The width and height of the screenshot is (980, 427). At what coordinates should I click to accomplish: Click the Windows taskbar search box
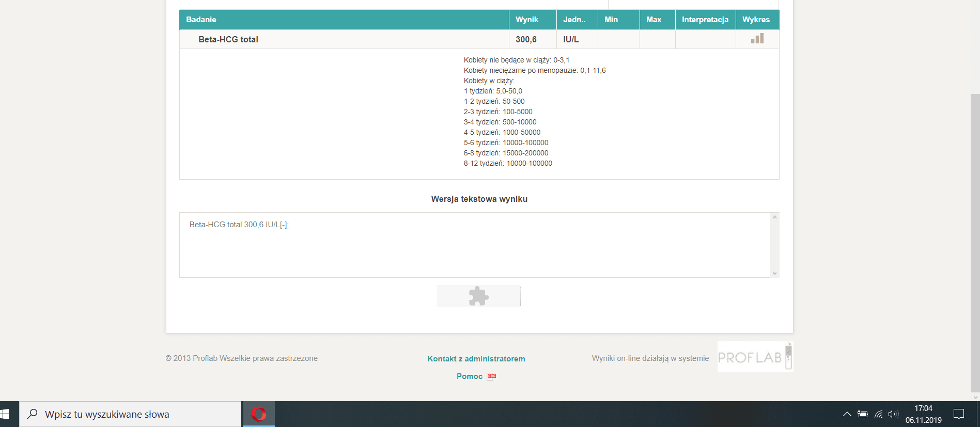tap(130, 414)
